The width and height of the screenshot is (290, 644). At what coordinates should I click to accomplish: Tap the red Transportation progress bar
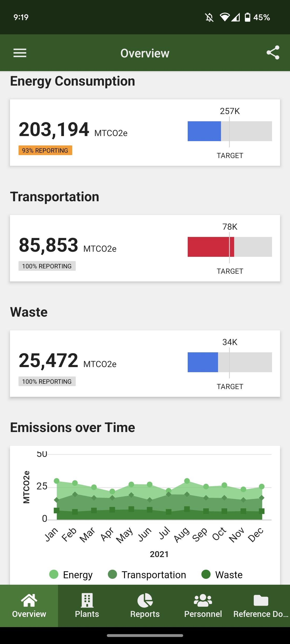211,247
